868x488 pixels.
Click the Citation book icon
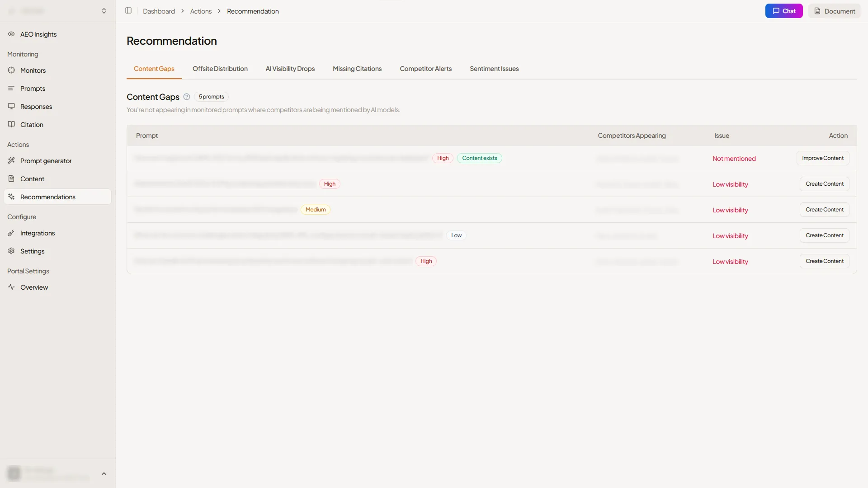pos(11,125)
